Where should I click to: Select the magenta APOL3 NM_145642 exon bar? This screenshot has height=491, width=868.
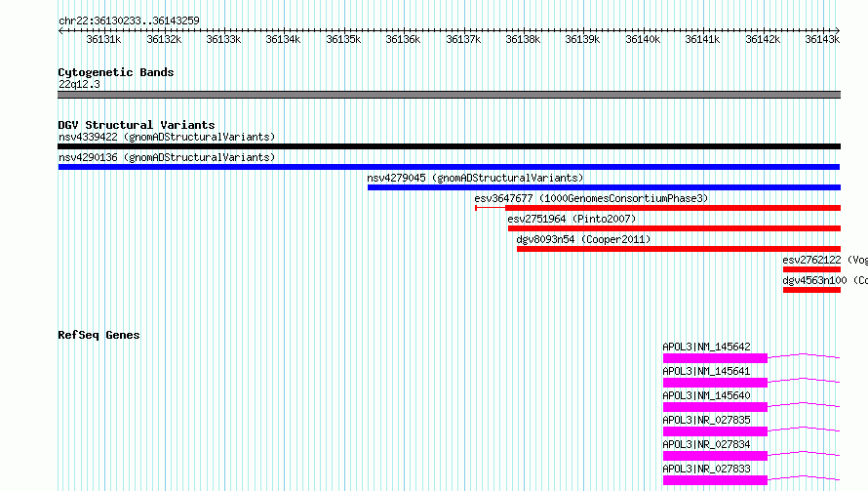point(715,358)
